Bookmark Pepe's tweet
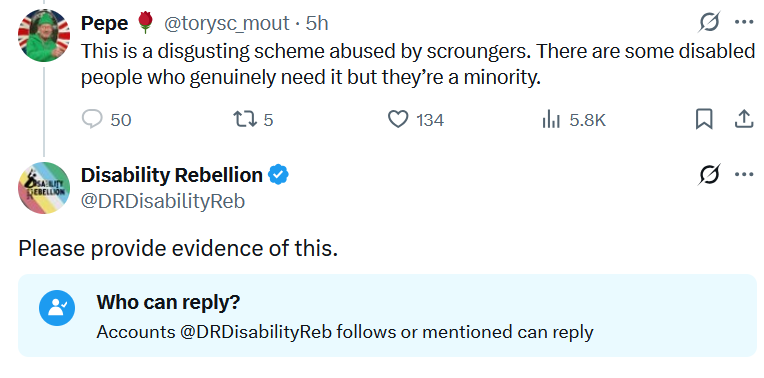This screenshot has height=378, width=764. (x=704, y=119)
